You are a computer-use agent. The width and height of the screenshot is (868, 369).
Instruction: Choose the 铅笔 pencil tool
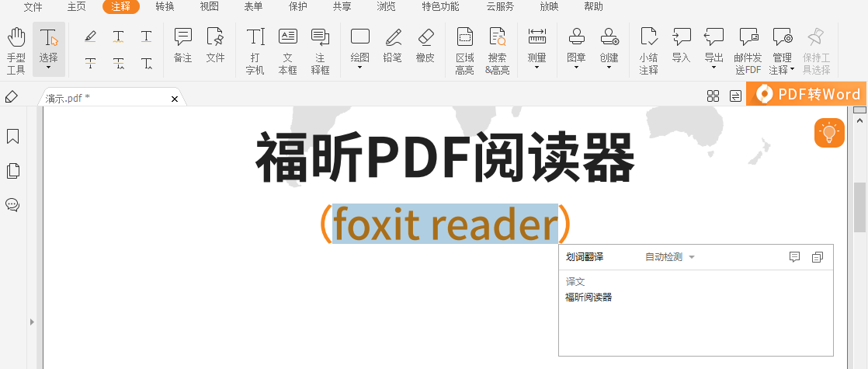pyautogui.click(x=393, y=46)
